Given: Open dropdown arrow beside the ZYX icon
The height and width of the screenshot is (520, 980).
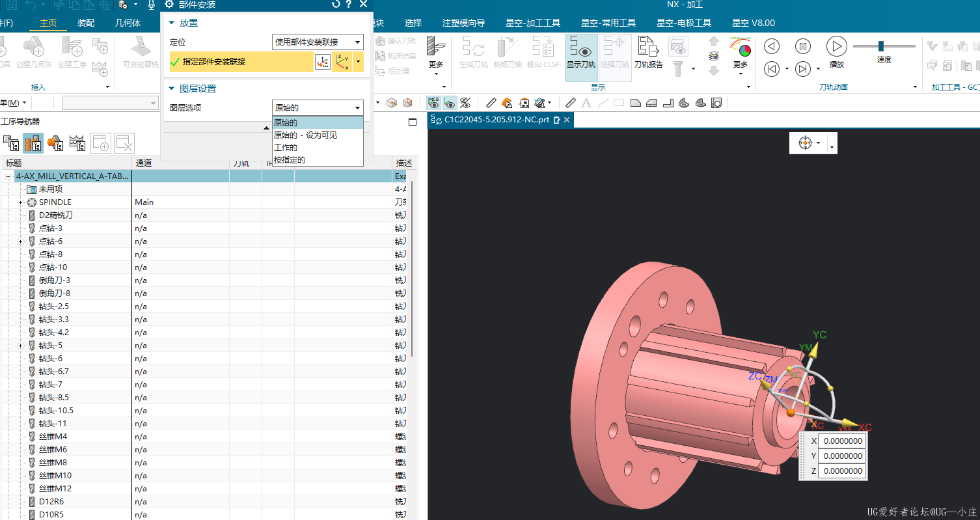Looking at the screenshot, I should [x=358, y=62].
